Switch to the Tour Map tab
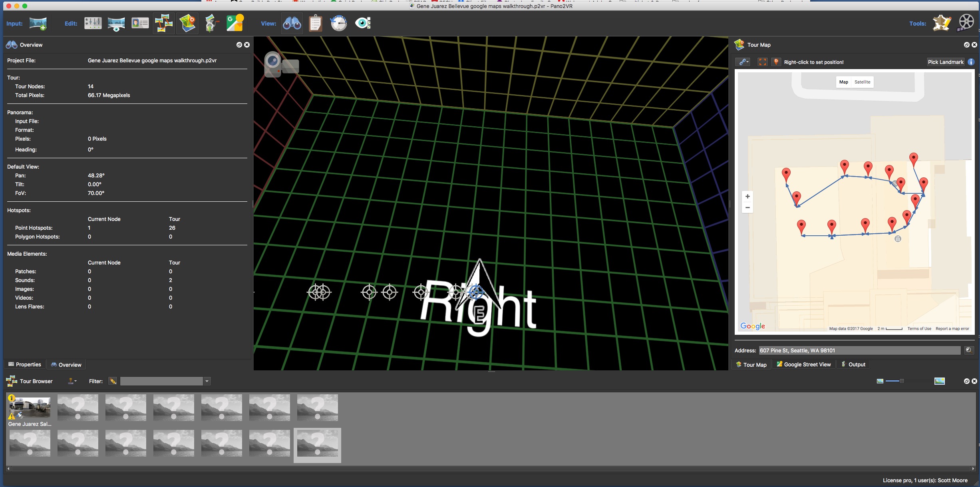 pyautogui.click(x=751, y=364)
